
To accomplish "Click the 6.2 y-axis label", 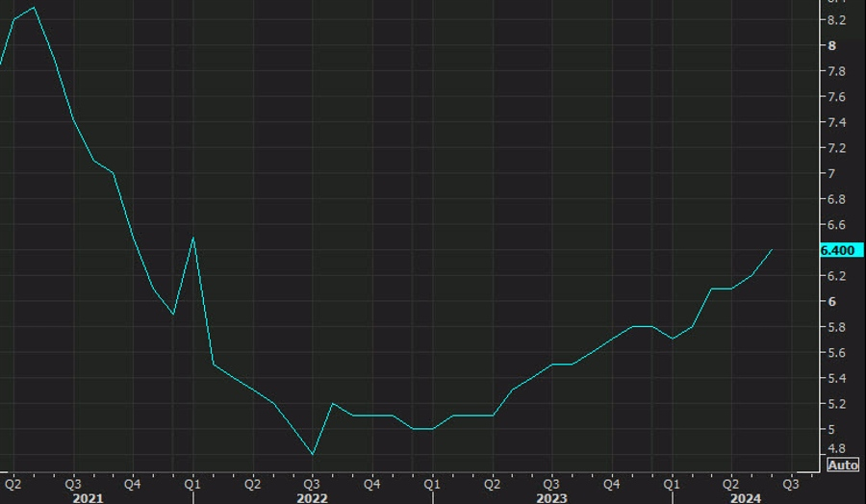I will 836,276.
